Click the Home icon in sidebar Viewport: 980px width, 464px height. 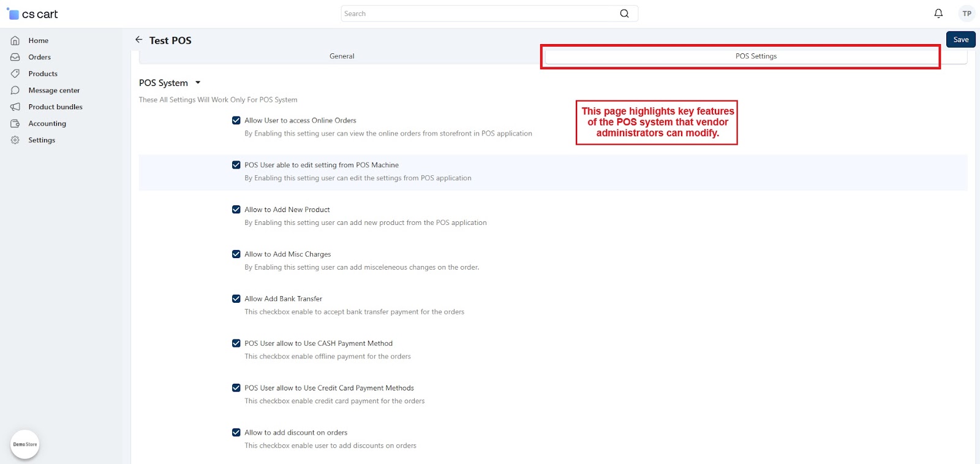15,40
